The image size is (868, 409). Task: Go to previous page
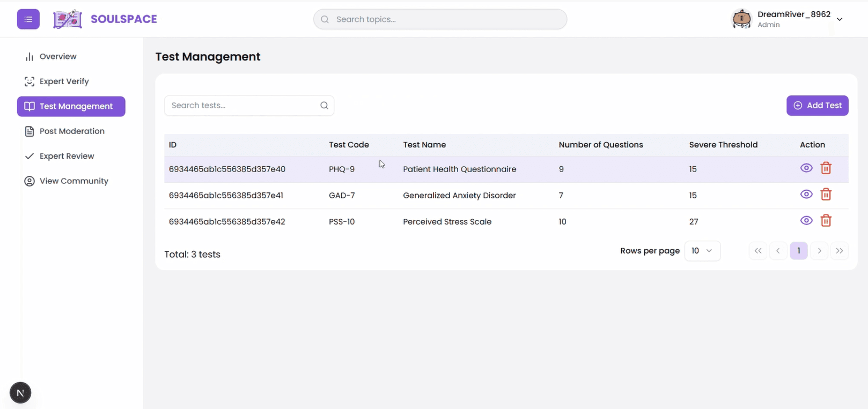778,251
